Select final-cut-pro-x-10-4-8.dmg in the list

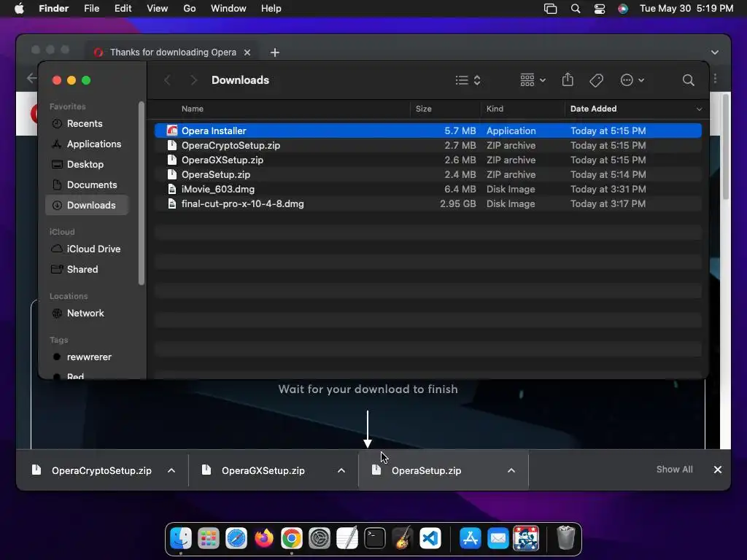click(x=427, y=204)
